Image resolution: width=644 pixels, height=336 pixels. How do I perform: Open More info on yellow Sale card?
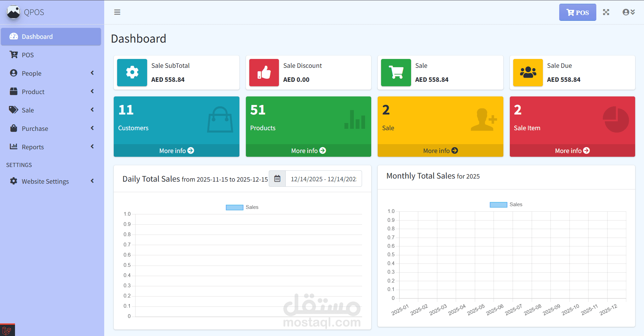[440, 151]
